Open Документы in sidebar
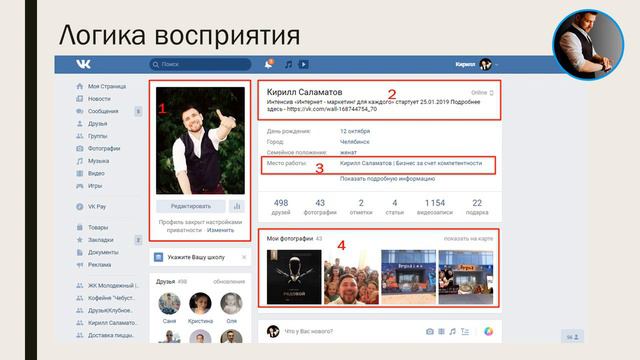The width and height of the screenshot is (640, 360). [97, 252]
